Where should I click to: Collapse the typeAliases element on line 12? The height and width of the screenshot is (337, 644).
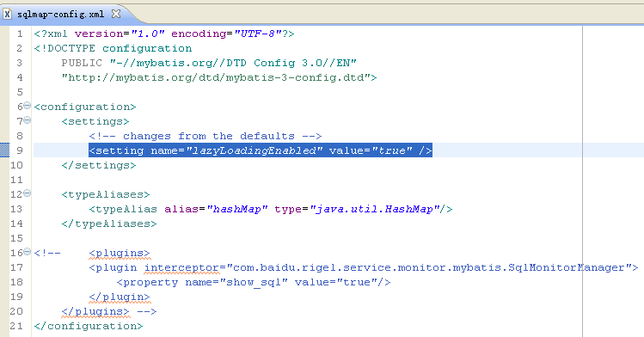coord(28,193)
